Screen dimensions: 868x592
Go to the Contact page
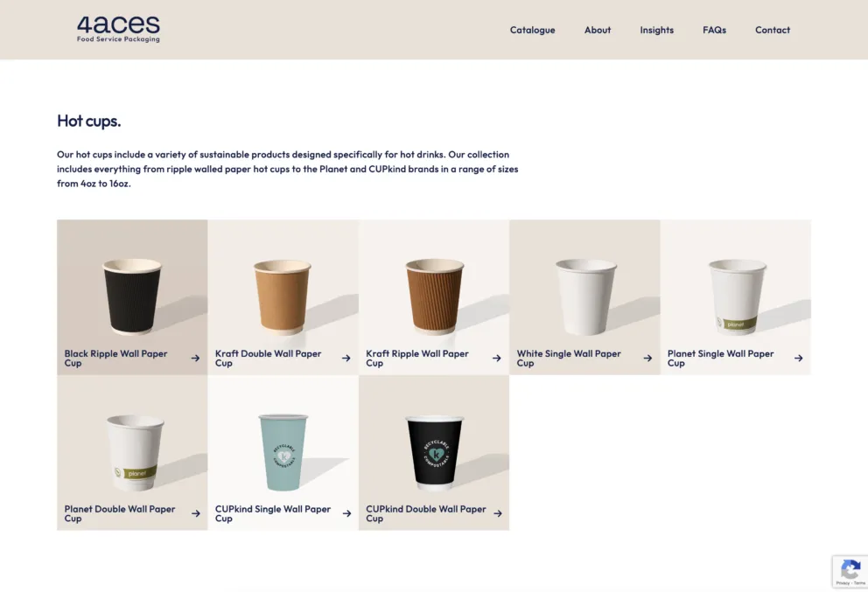point(773,30)
